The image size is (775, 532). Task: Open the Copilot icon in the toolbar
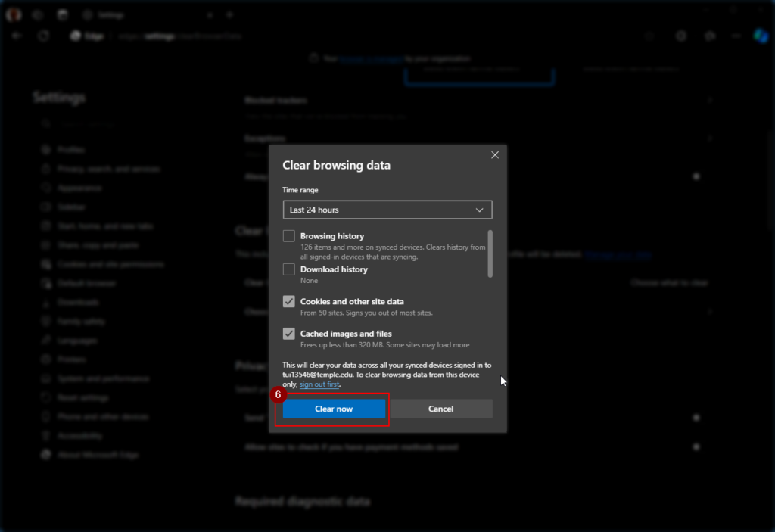click(760, 36)
